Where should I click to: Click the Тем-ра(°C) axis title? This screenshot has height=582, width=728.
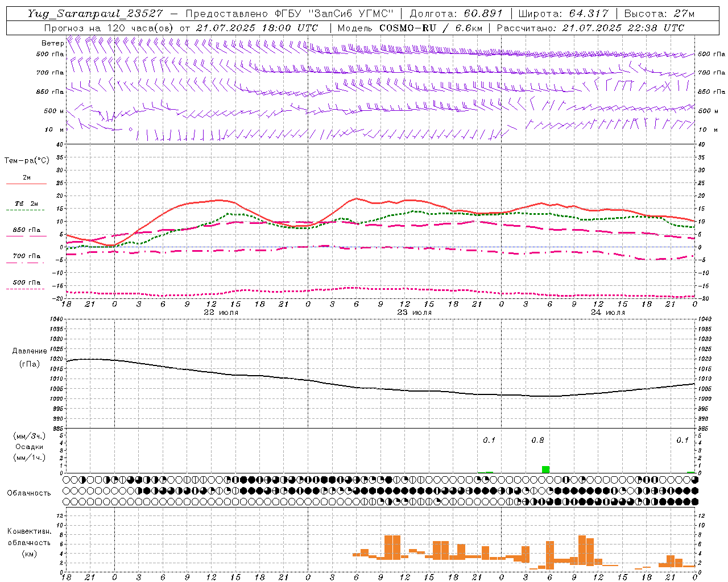click(27, 161)
